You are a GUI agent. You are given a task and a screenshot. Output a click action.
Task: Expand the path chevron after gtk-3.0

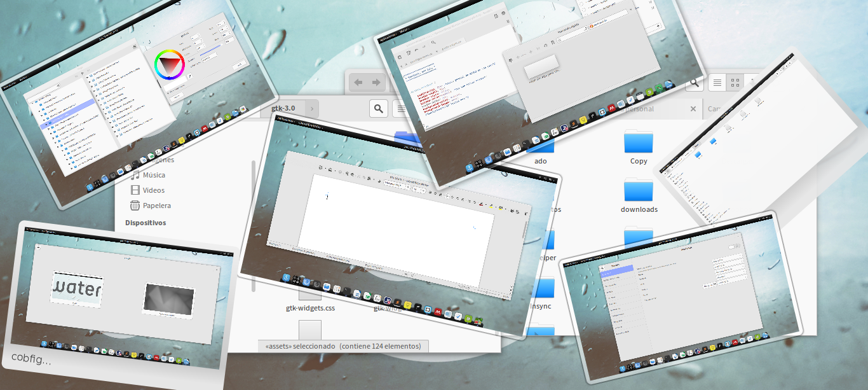313,109
